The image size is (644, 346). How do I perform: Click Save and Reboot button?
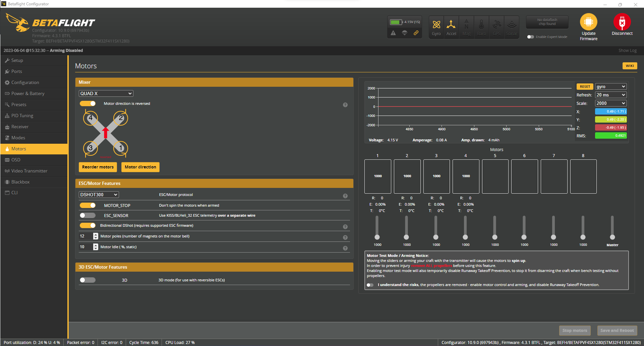pos(617,331)
